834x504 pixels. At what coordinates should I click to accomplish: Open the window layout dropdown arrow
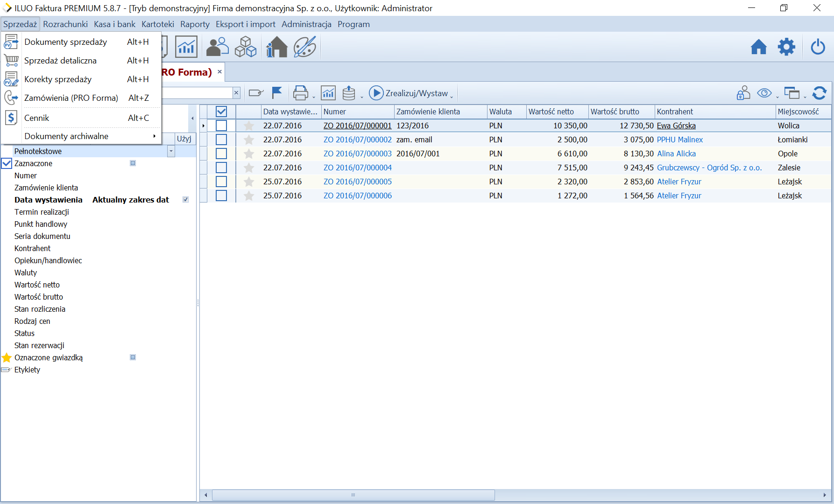tap(805, 97)
